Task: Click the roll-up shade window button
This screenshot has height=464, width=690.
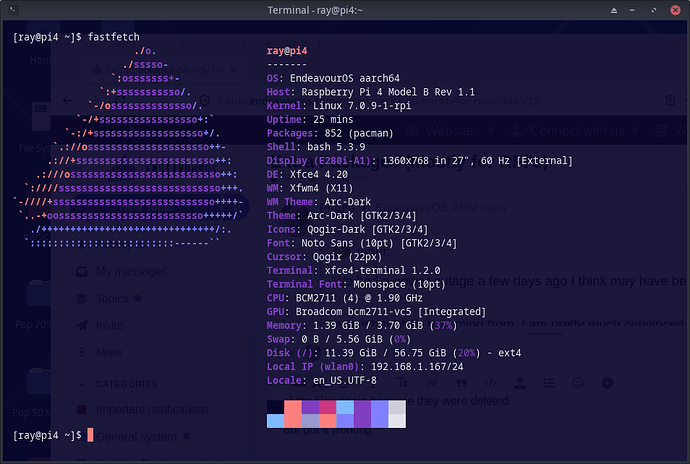Action: click(x=614, y=11)
